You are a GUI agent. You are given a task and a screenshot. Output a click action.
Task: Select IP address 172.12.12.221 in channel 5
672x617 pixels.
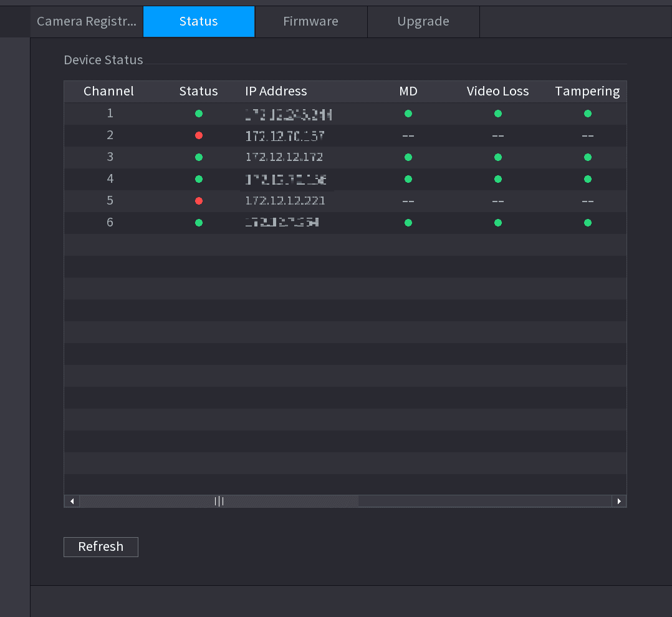[286, 201]
